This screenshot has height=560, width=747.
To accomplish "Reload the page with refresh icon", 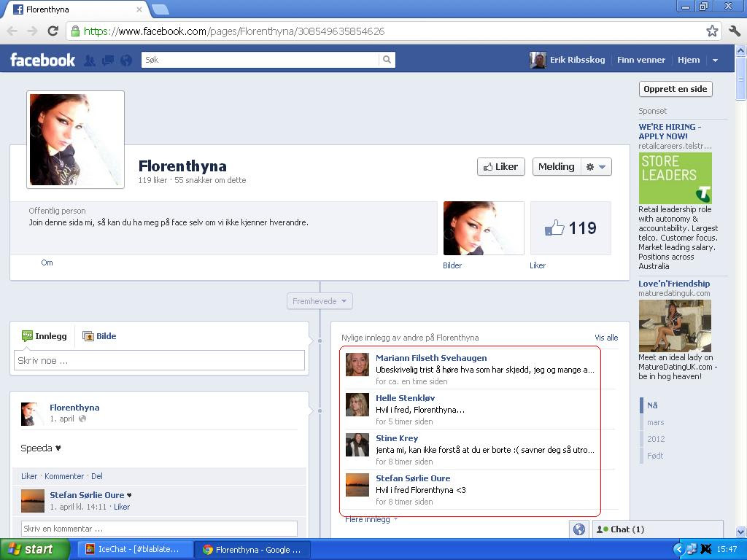I will tap(53, 31).
